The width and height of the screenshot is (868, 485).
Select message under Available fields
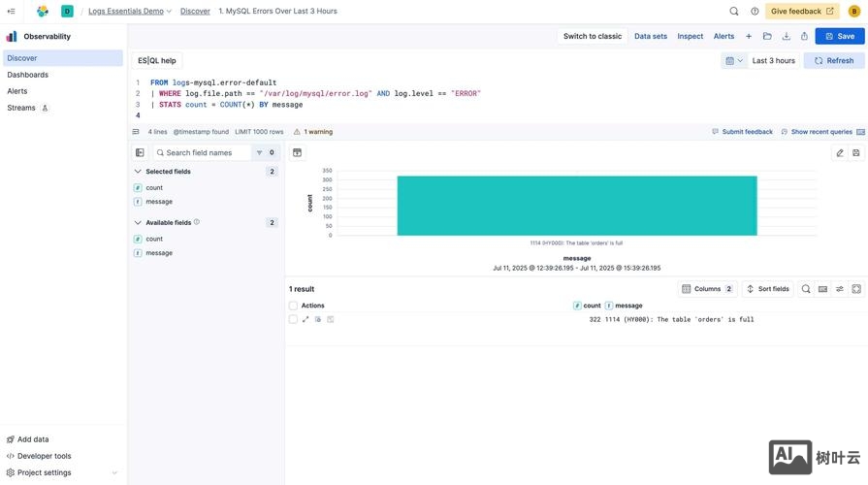click(159, 253)
